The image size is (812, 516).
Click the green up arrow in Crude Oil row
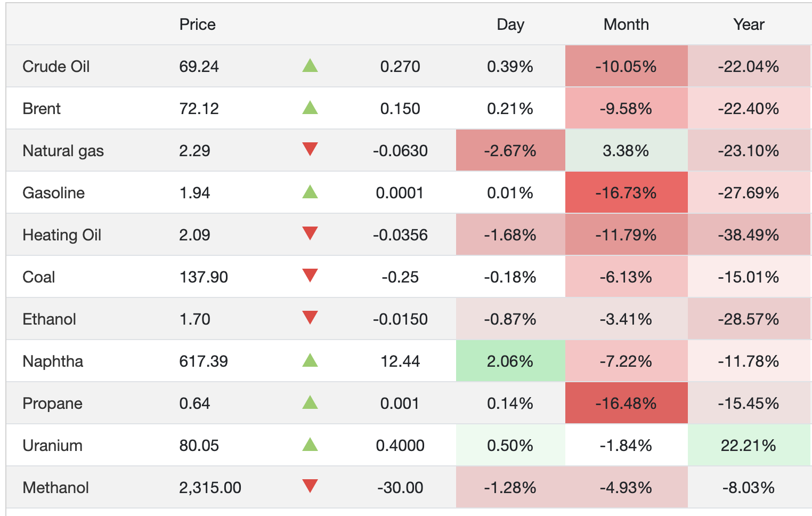pyautogui.click(x=310, y=66)
